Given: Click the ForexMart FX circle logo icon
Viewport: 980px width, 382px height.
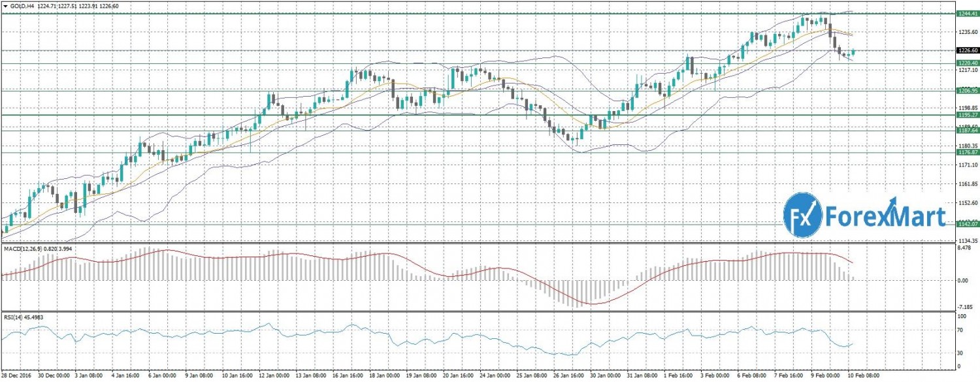Looking at the screenshot, I should 802,214.
